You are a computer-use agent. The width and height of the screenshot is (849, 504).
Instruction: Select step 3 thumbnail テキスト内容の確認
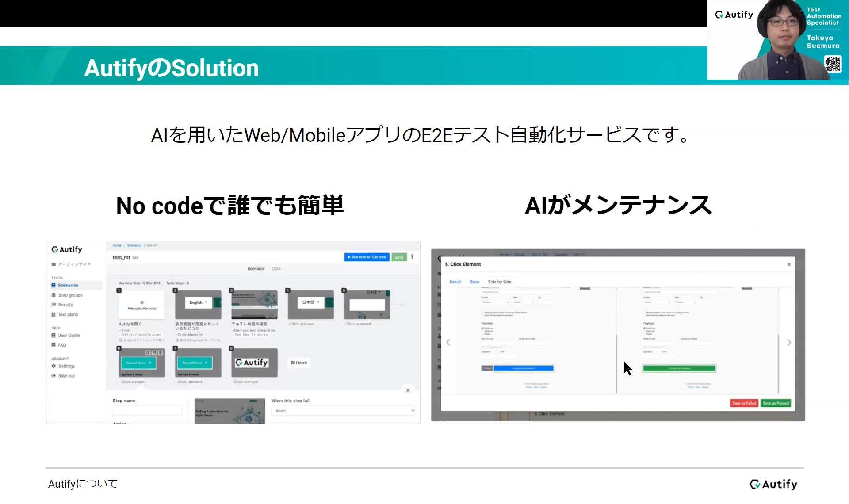[x=254, y=305]
